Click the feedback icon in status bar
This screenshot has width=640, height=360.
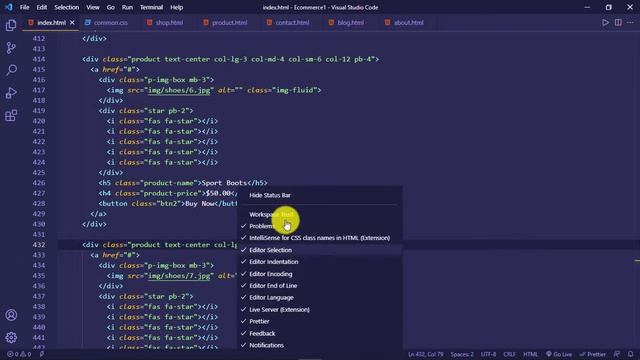pos(616,354)
